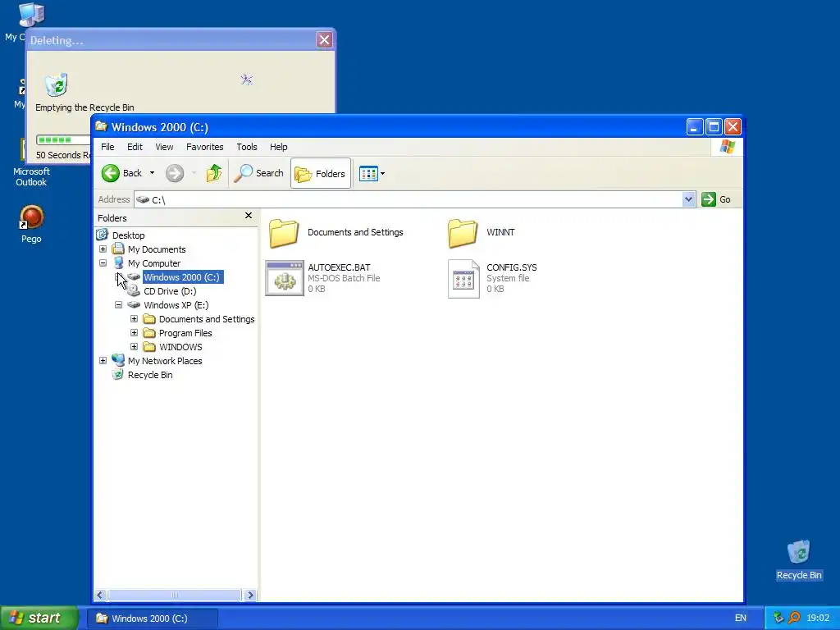Open the Tools menu

pyautogui.click(x=246, y=147)
